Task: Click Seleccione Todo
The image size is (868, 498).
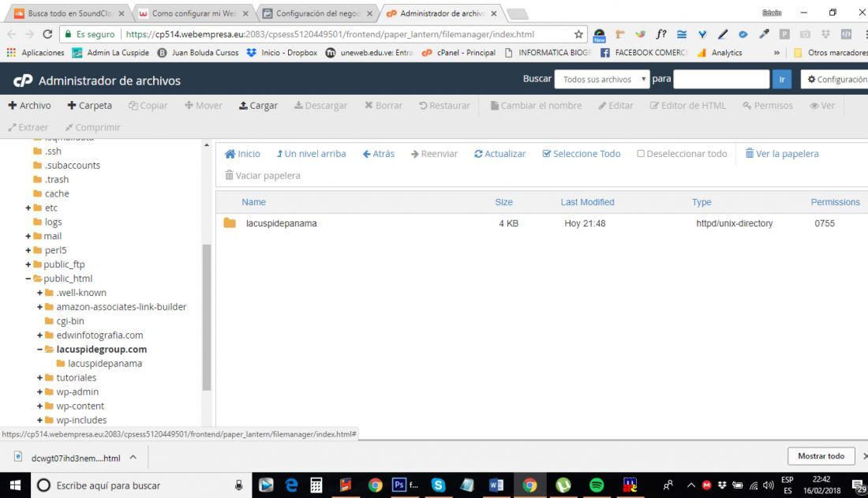Action: (582, 153)
